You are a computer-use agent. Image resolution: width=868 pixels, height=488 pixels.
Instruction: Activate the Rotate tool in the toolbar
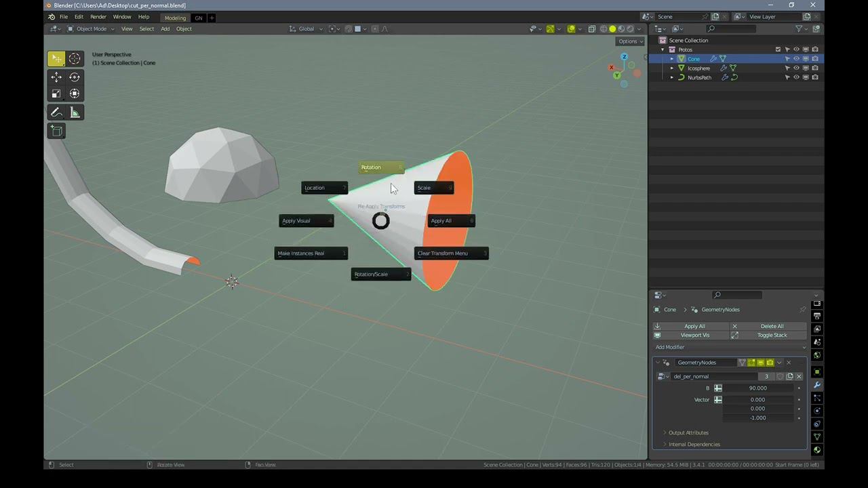click(75, 77)
